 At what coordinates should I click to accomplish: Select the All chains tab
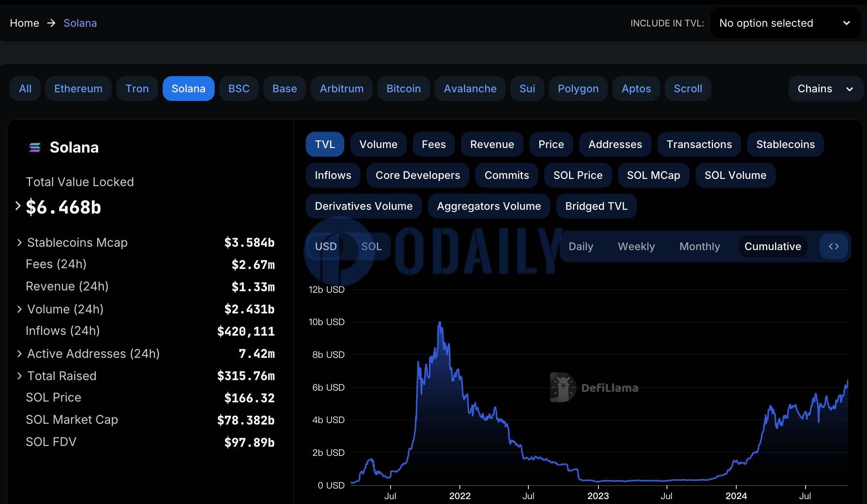(25, 89)
